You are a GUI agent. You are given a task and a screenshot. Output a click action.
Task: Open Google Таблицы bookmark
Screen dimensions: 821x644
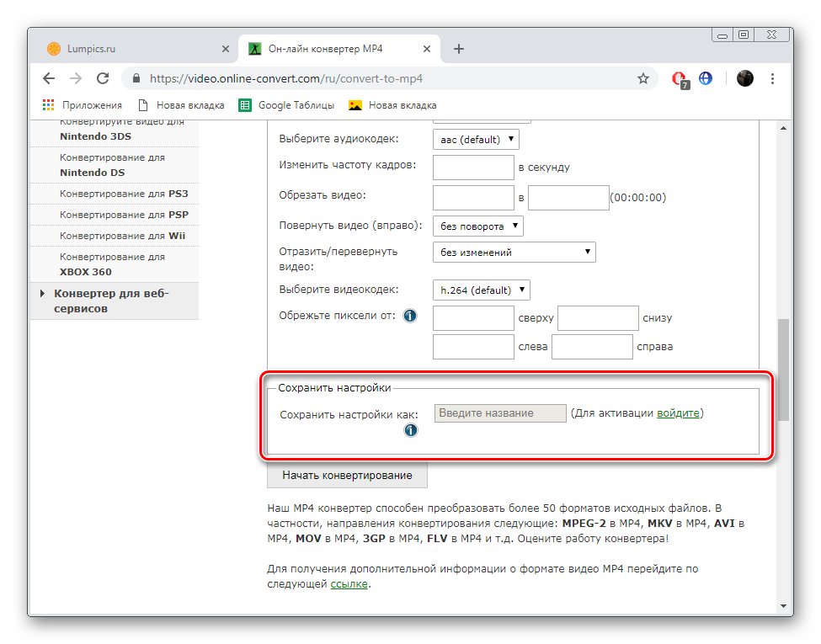286,105
